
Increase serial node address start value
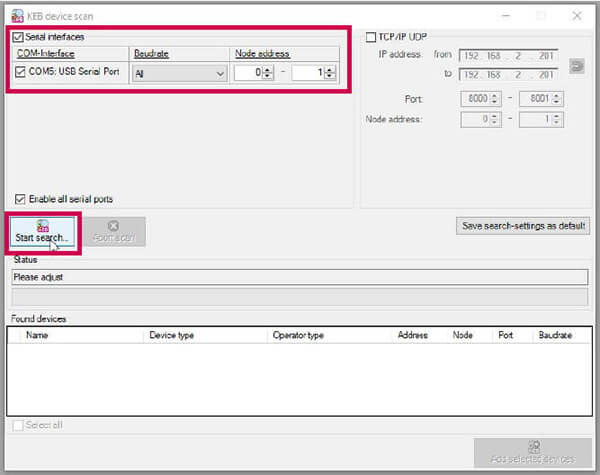(x=268, y=69)
